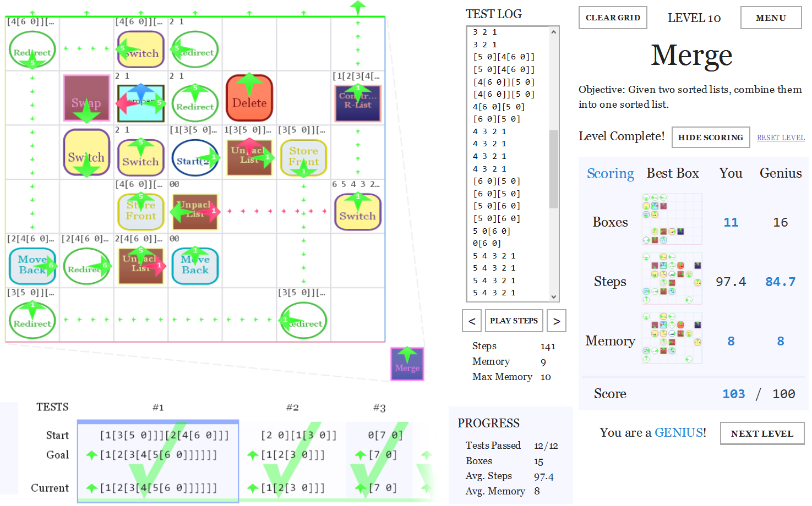Go to the NEXT LEVEL
The height and width of the screenshot is (506, 812).
click(762, 433)
